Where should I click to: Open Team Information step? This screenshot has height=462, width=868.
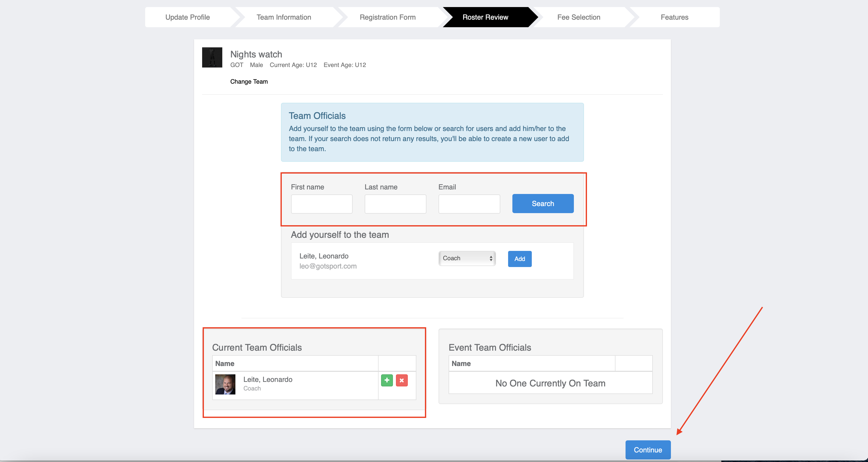point(284,17)
